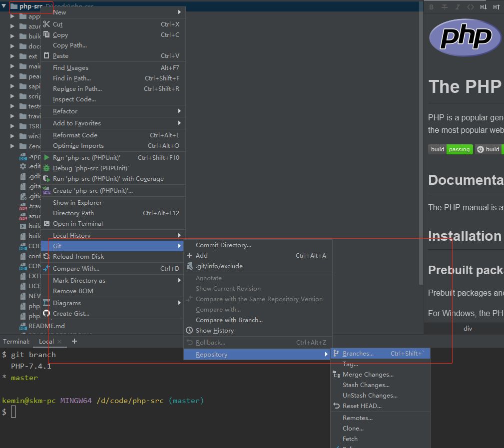Click the PHP logo image

click(x=465, y=37)
